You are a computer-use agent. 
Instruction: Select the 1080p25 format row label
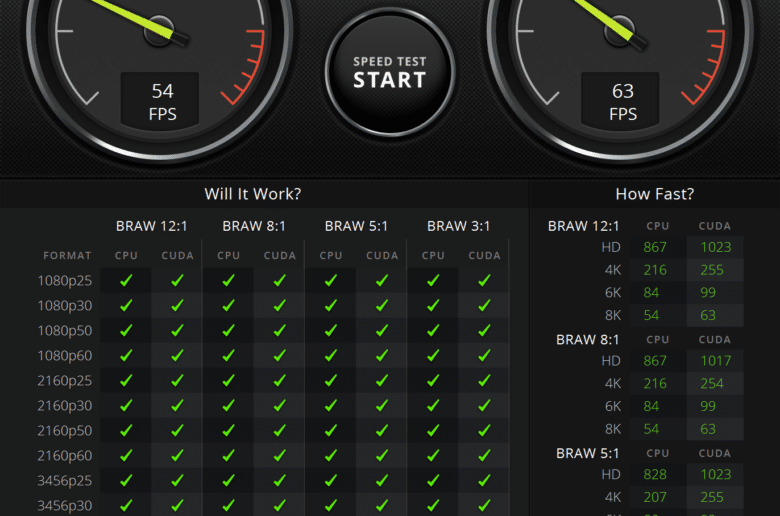(x=65, y=281)
